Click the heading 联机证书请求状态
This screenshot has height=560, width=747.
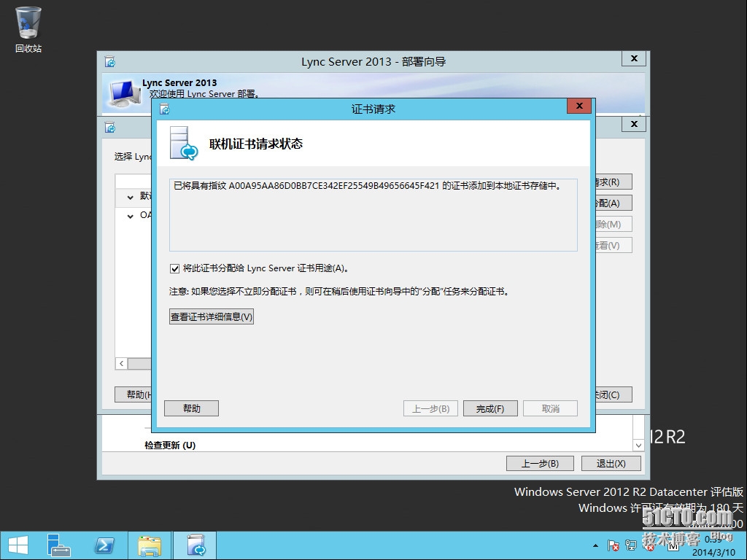click(x=256, y=144)
